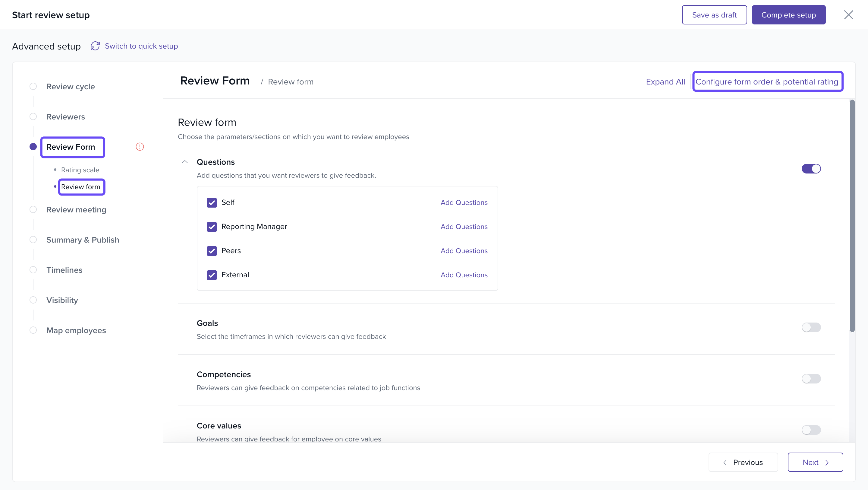
Task: Enable the Goals section toggle
Action: tap(811, 327)
